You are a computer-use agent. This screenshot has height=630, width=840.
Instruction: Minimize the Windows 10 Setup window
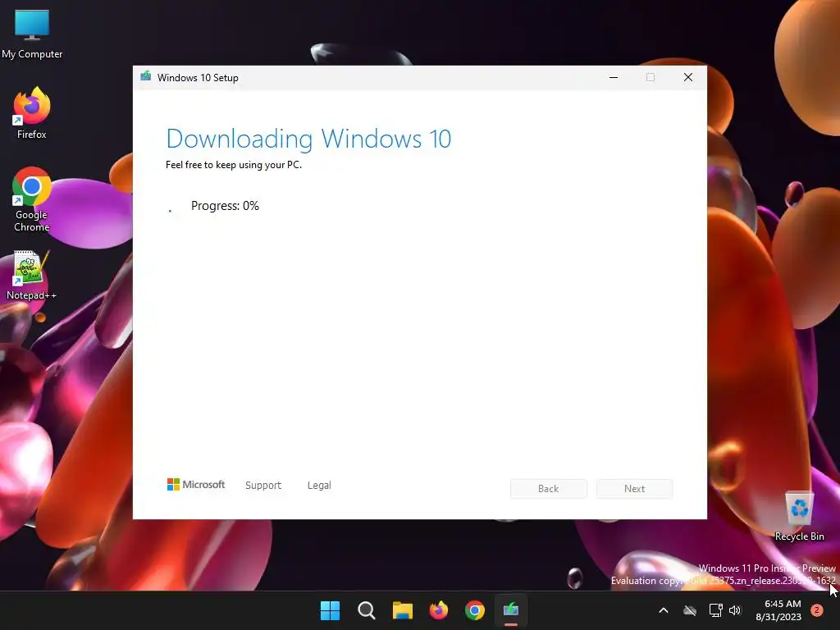(x=614, y=77)
